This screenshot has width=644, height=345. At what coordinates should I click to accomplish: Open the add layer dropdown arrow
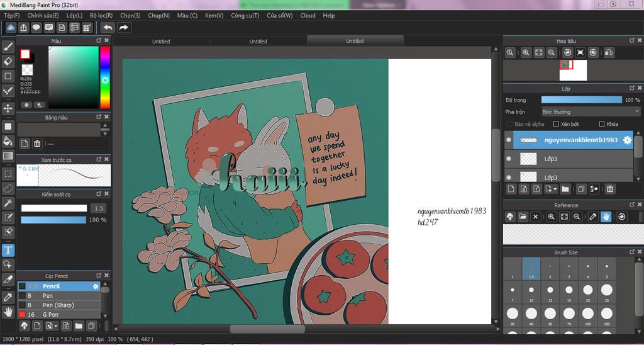click(x=555, y=189)
